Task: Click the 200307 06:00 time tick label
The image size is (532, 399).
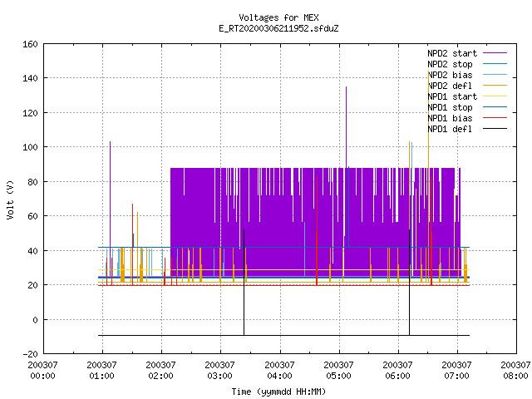Action: [397, 371]
